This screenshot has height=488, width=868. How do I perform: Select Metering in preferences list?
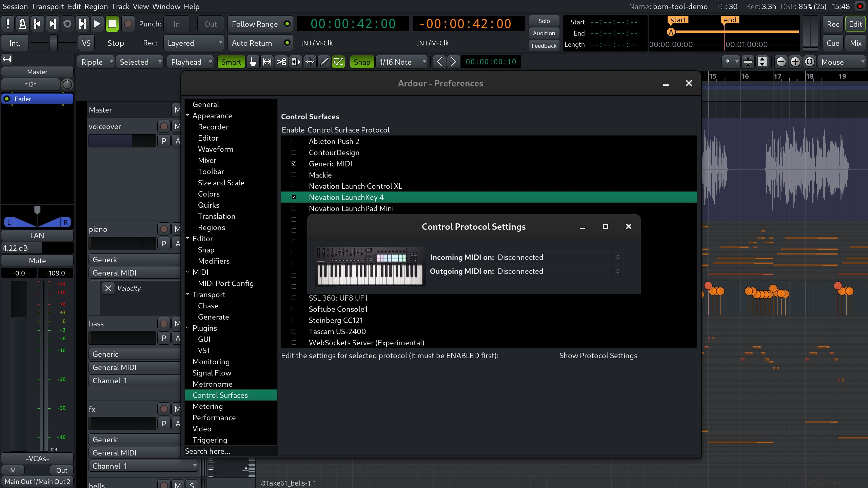click(x=208, y=406)
